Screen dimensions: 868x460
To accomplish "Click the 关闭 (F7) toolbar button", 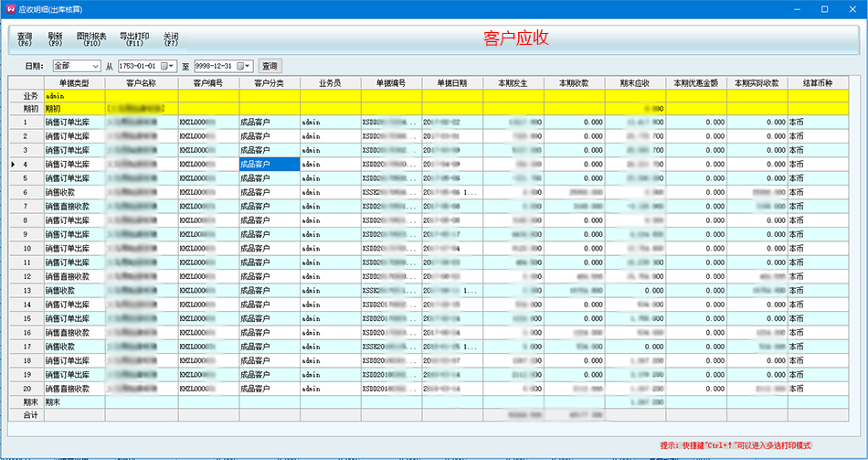I will tap(171, 38).
